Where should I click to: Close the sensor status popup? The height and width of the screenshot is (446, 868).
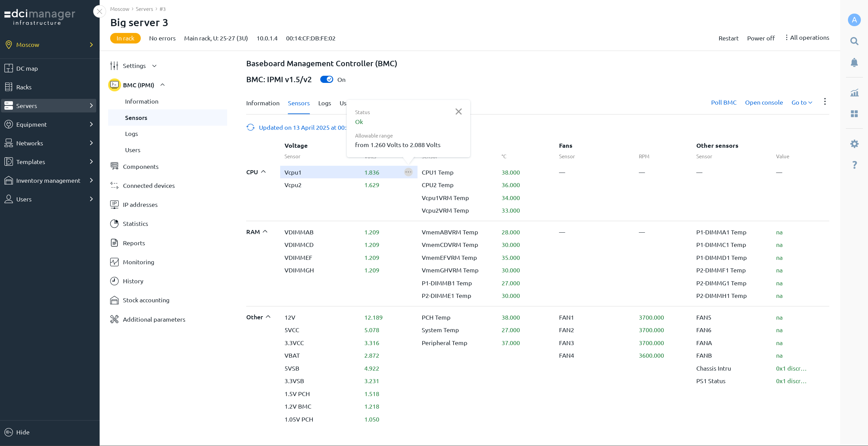point(458,112)
